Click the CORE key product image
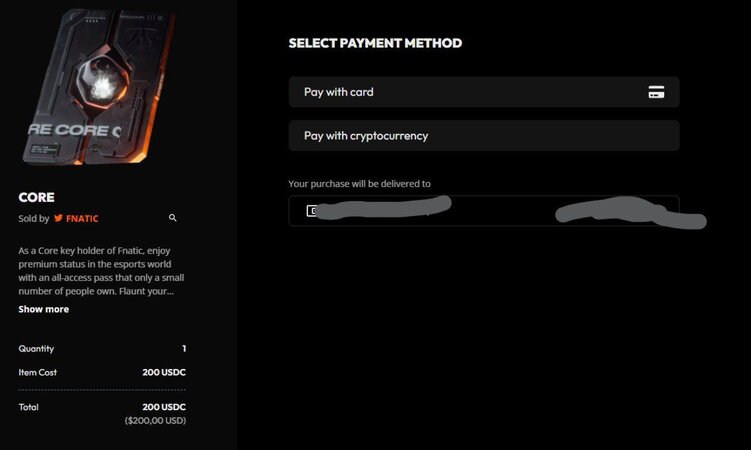This screenshot has height=450, width=751. [x=99, y=87]
